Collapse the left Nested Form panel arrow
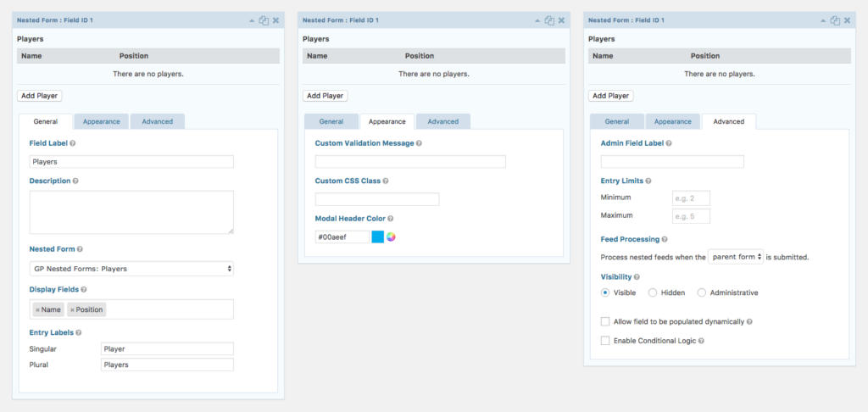 pyautogui.click(x=252, y=20)
